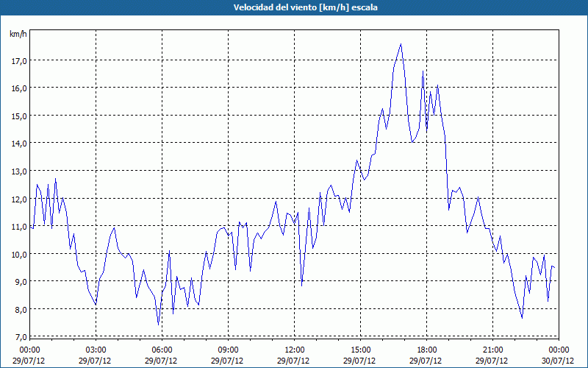Click the '21:00' time label
Screen dimensions: 588x368
[x=492, y=350]
